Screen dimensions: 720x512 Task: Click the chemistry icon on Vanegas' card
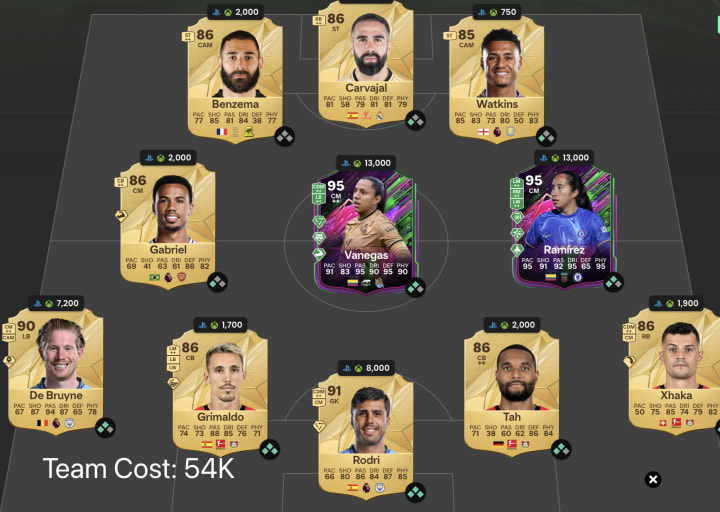point(416,287)
